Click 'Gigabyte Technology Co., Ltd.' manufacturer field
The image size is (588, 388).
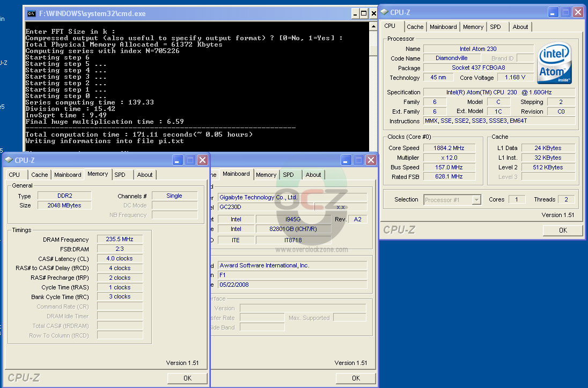292,197
